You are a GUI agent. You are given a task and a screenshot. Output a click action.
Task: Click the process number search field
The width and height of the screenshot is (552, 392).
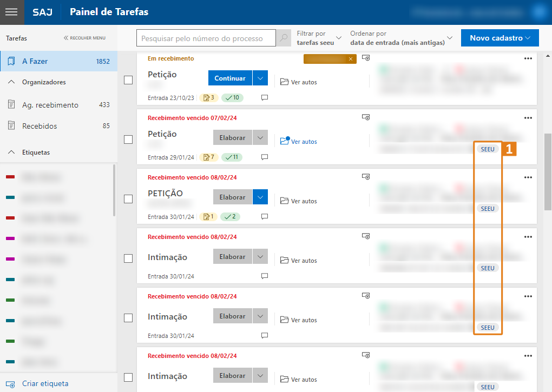click(x=206, y=38)
